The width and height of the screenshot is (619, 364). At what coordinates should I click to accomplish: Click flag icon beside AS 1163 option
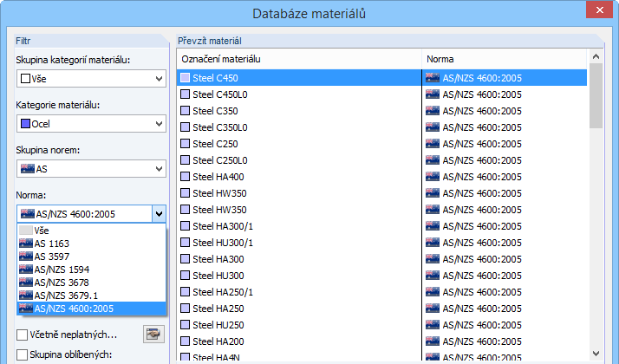[26, 244]
